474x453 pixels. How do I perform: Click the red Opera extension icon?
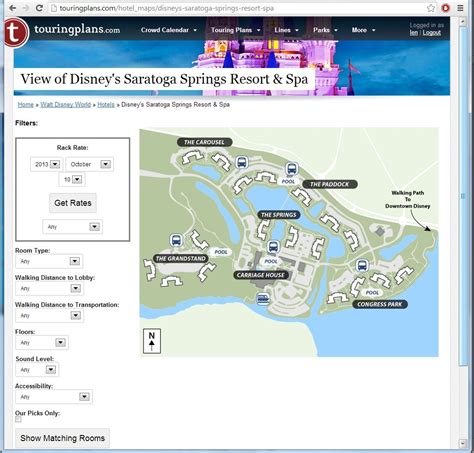445,8
